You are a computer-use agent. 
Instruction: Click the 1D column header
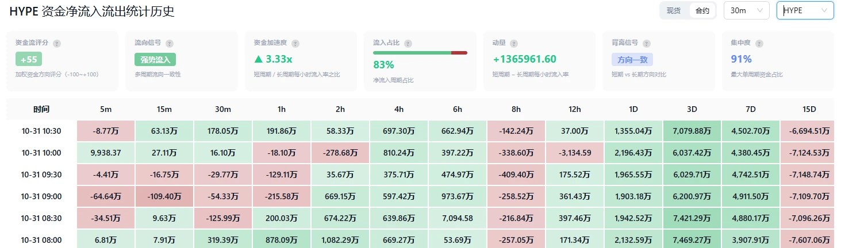[633, 109]
